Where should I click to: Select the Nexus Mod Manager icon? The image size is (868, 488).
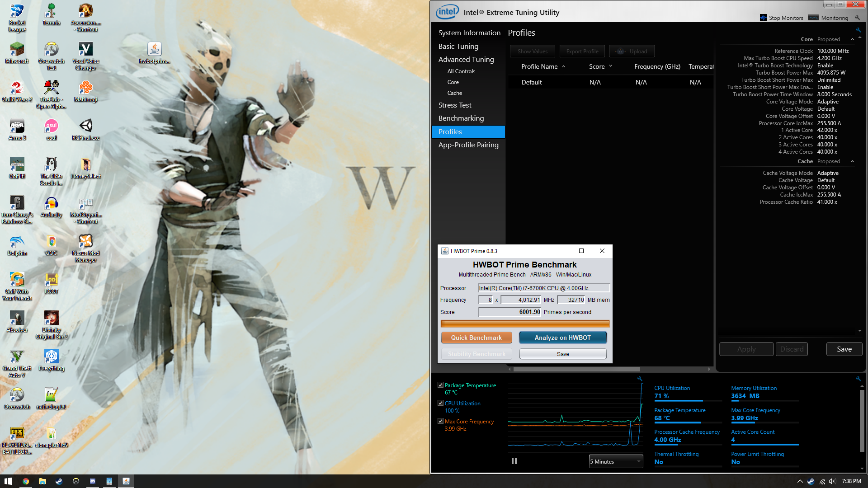pos(85,248)
